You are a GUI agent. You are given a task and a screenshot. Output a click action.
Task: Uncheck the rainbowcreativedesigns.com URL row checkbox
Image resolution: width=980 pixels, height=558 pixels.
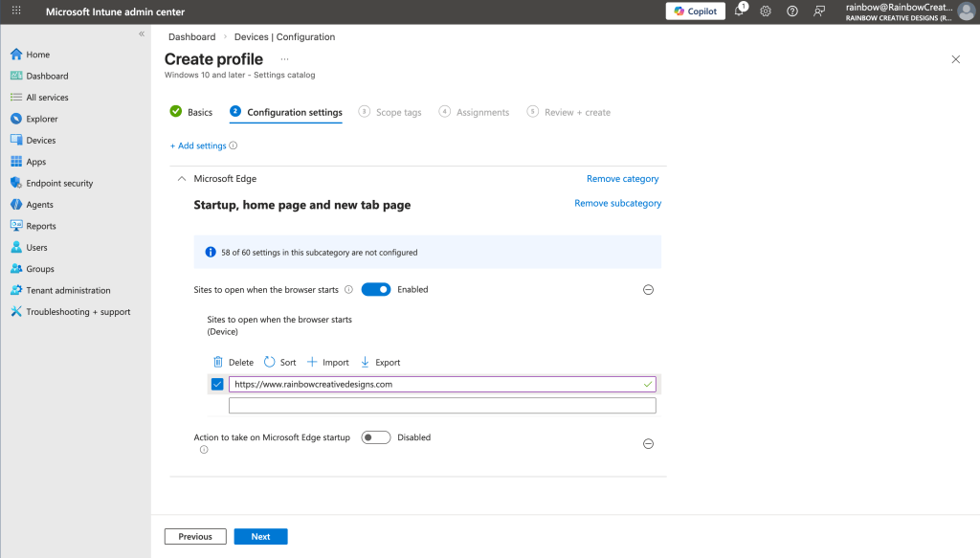(217, 385)
